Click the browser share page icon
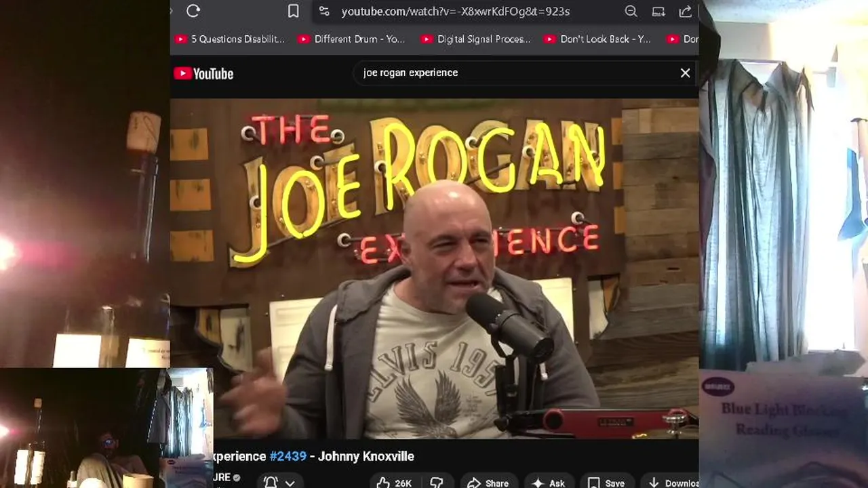 point(686,11)
